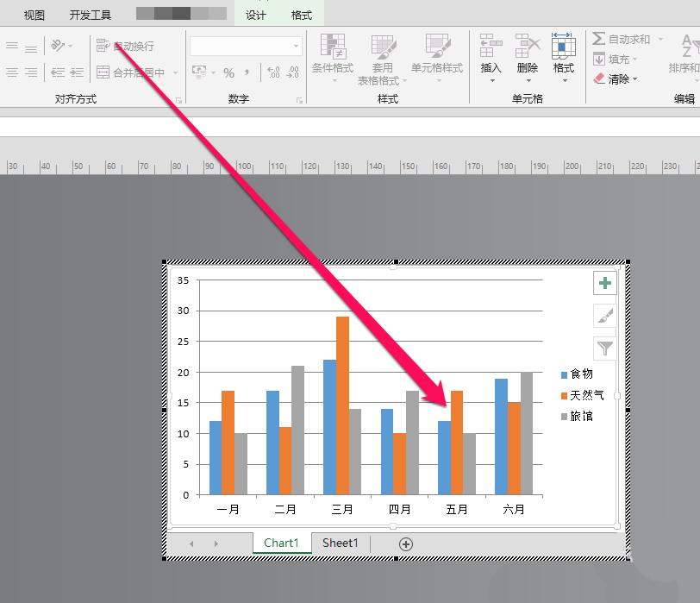
Task: Open 套用表格格式 table format menu
Action: [382, 58]
